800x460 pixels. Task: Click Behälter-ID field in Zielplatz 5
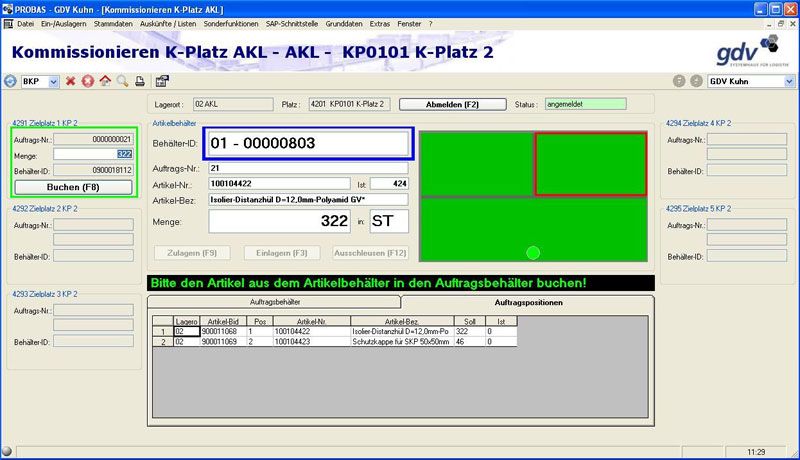click(746, 256)
